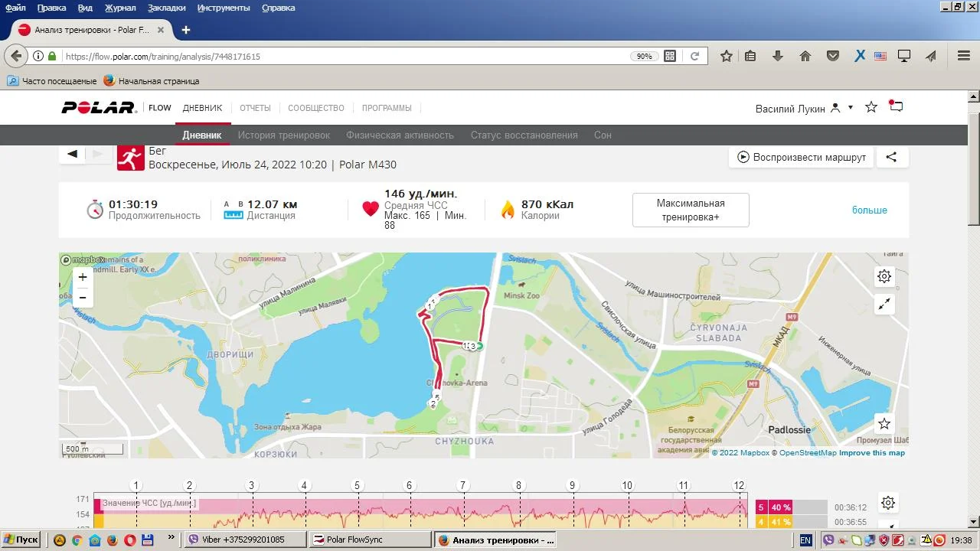The height and width of the screenshot is (551, 980).
Task: Reload the page with the refresh icon
Action: pos(695,56)
